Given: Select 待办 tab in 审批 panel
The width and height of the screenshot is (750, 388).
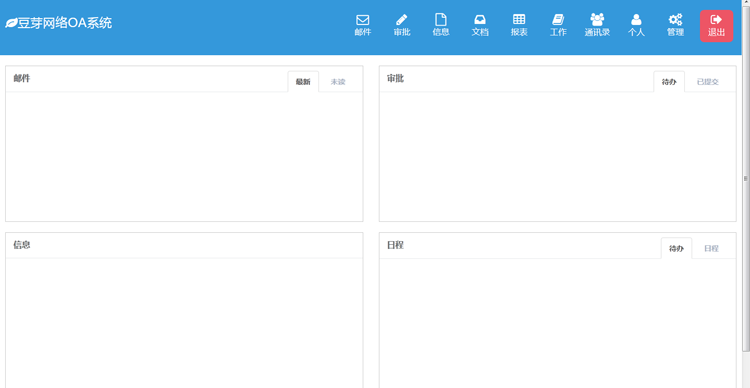Looking at the screenshot, I should click(x=669, y=82).
